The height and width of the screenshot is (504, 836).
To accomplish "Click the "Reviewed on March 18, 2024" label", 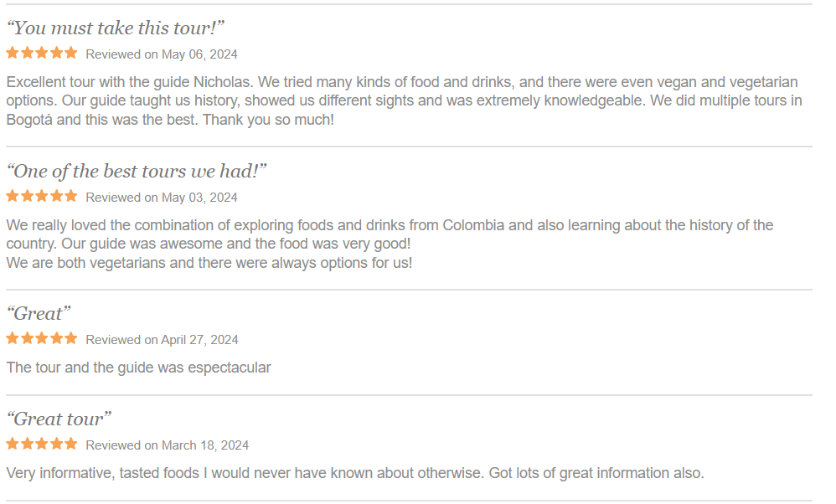I will coord(168,445).
